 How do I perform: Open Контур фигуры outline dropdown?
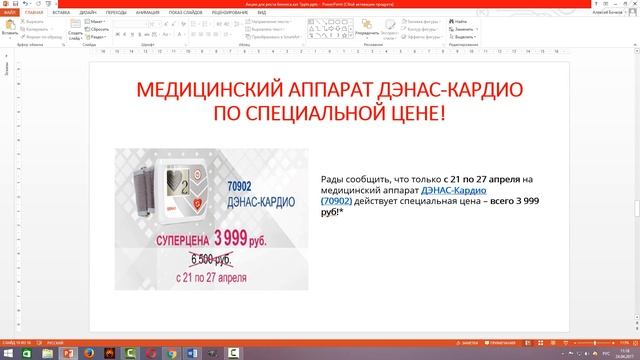pyautogui.click(x=419, y=29)
